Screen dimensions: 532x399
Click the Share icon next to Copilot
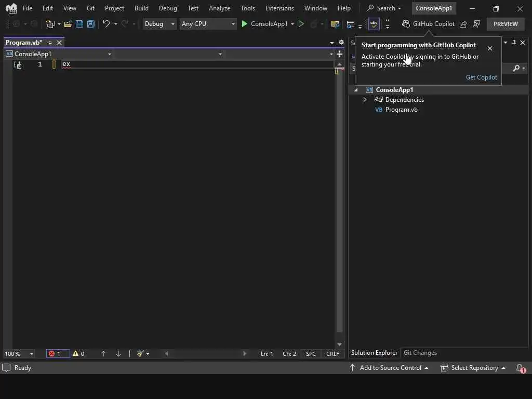pyautogui.click(x=463, y=24)
